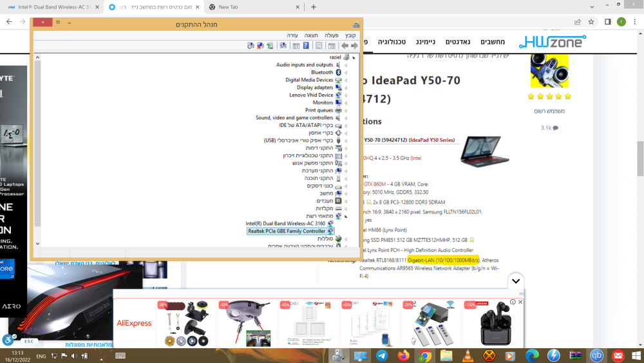Click the Device Manager scroll-down arrow
This screenshot has width=644, height=363.
tap(37, 243)
